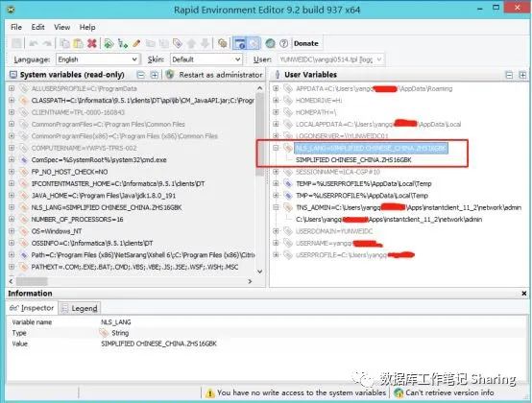
Task: Click the System variables horizontal scrollbar thumb
Action: pyautogui.click(x=32, y=281)
